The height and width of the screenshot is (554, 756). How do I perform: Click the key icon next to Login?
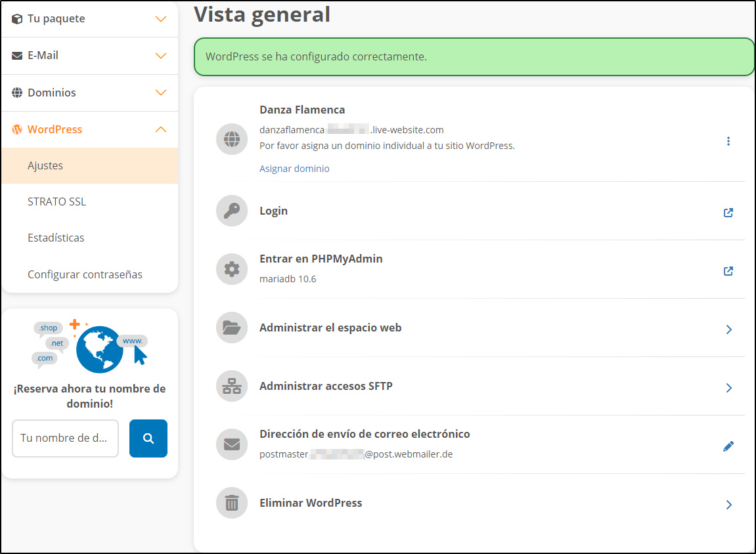coord(232,211)
